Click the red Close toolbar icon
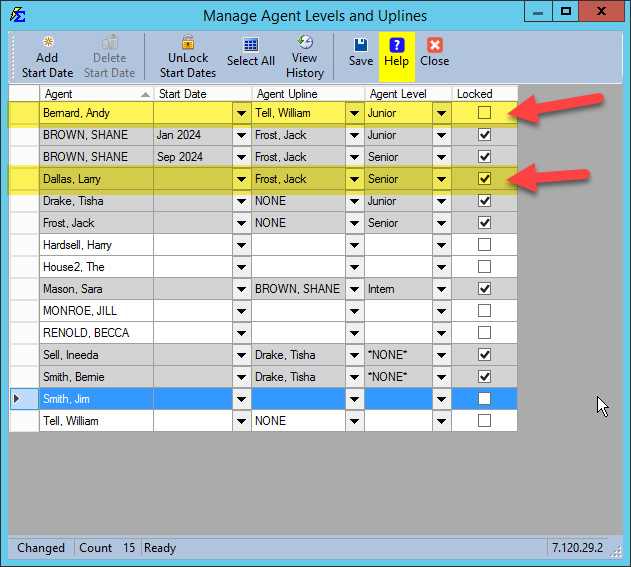 434,45
